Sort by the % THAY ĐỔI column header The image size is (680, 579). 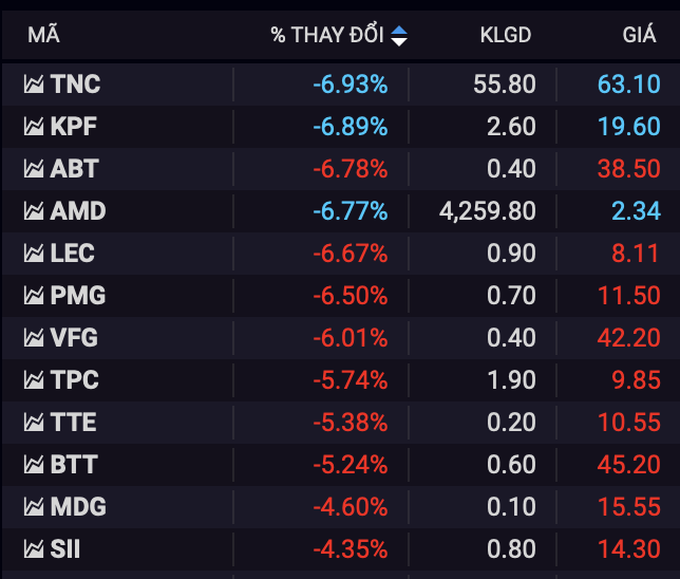pyautogui.click(x=327, y=36)
